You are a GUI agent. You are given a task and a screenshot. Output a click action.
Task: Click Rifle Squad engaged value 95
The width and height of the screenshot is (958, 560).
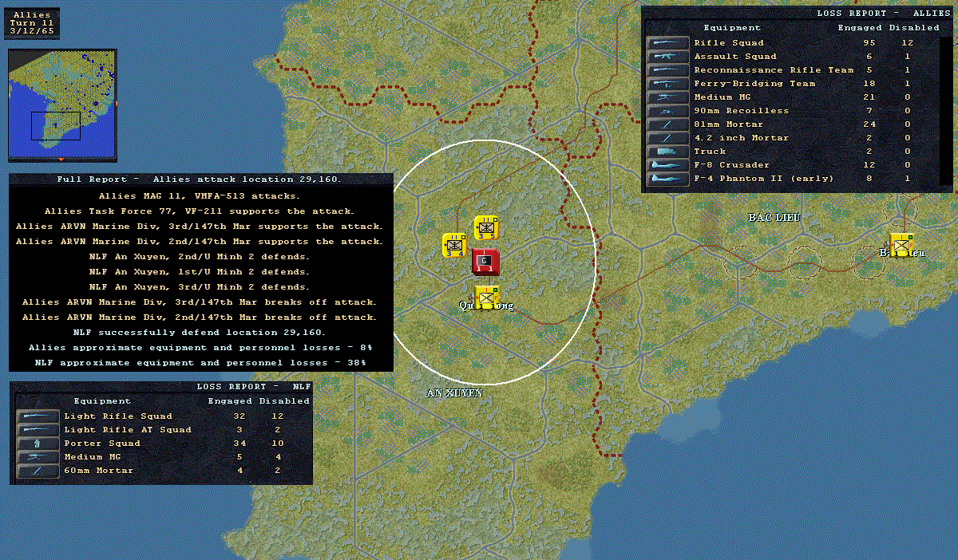[x=869, y=43]
